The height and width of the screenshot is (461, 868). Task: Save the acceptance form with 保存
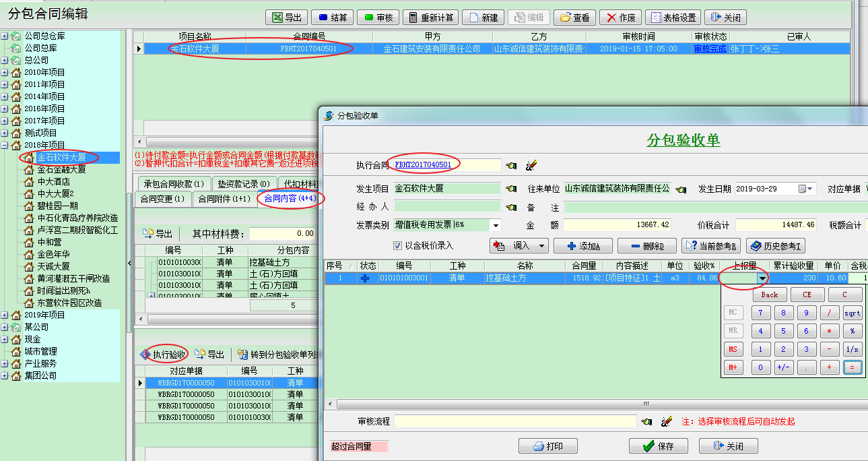[x=659, y=446]
